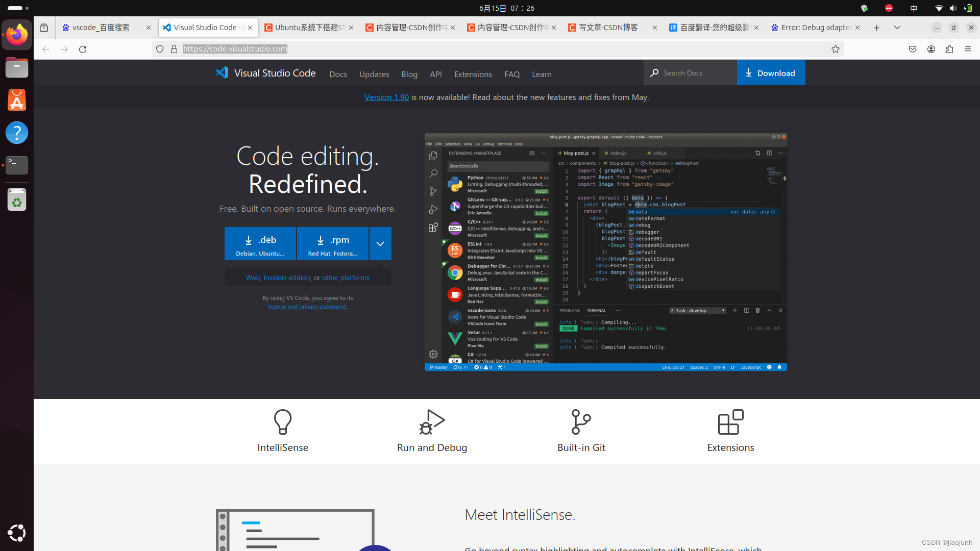Click the IntelliSense lightbulb icon
The width and height of the screenshot is (980, 551).
click(283, 421)
